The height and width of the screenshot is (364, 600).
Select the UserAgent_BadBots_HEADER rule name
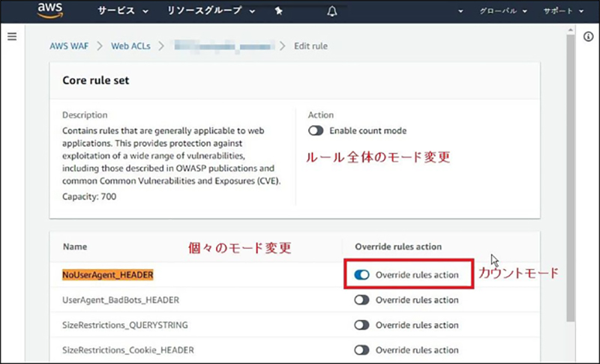(x=121, y=300)
